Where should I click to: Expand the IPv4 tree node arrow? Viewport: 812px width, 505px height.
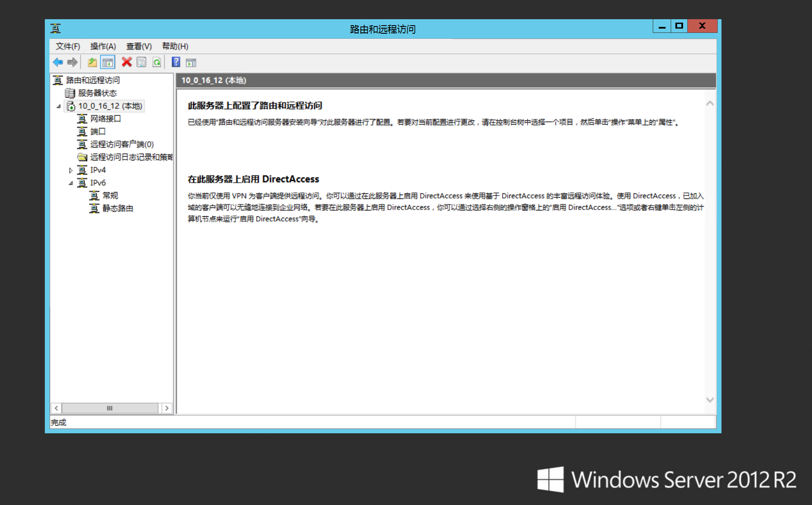click(x=70, y=170)
